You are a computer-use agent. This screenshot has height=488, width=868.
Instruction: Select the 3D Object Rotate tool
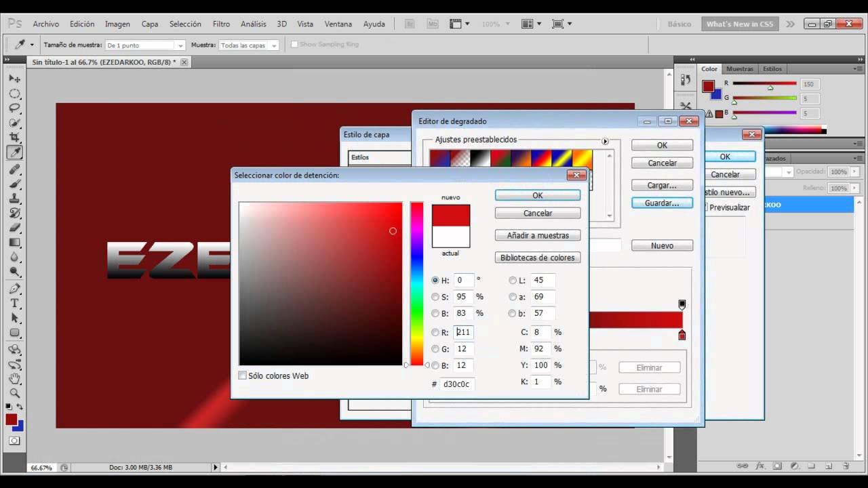click(x=14, y=350)
